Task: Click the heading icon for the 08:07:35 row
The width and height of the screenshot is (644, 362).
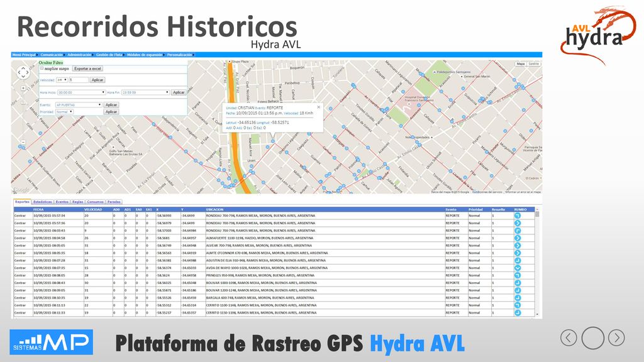Action: 518,268
